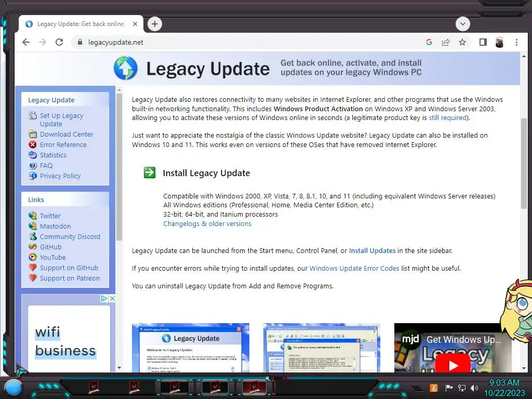Click the browser forward arrow

[43, 42]
